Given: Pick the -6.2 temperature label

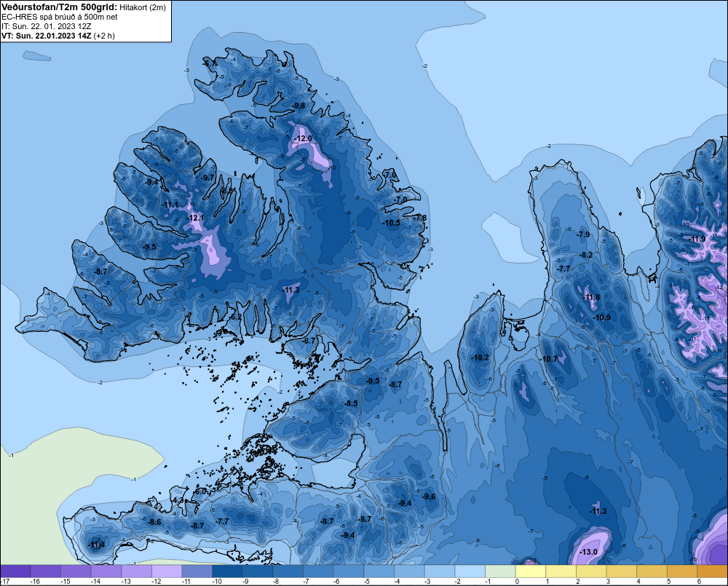Looking at the screenshot, I should [236, 317].
